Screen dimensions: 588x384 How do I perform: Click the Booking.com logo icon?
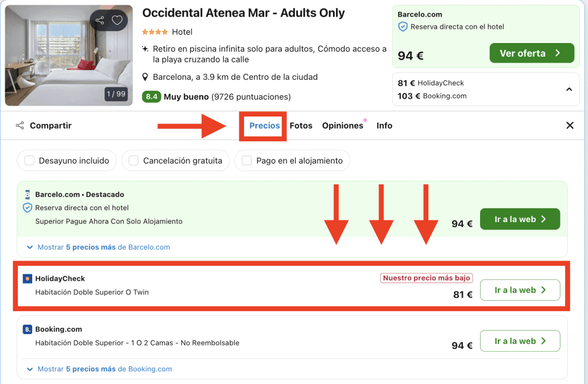coord(27,329)
